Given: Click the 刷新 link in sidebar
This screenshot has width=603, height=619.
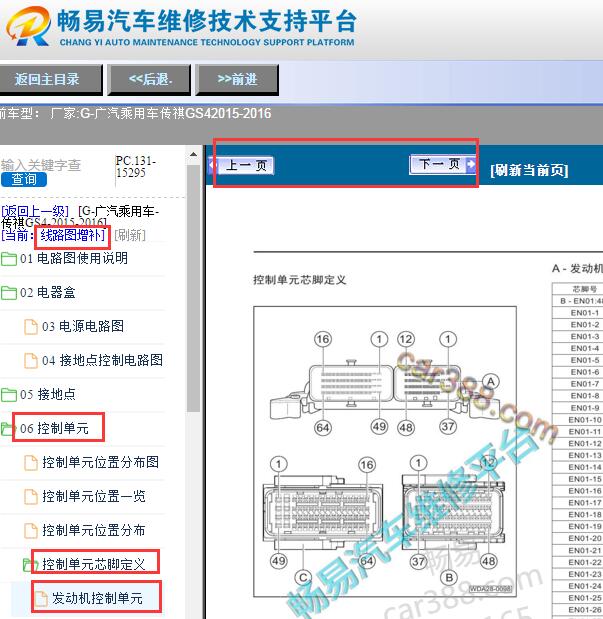Looking at the screenshot, I should click(x=130, y=235).
